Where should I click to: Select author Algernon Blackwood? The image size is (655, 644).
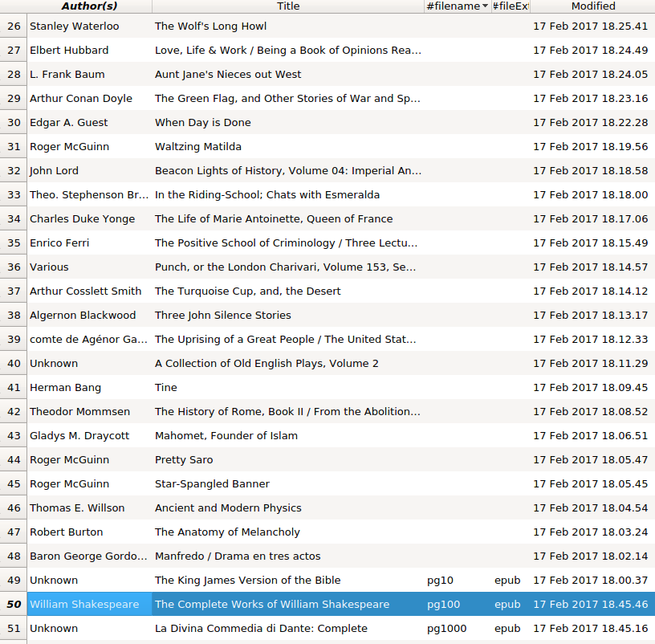pos(83,316)
